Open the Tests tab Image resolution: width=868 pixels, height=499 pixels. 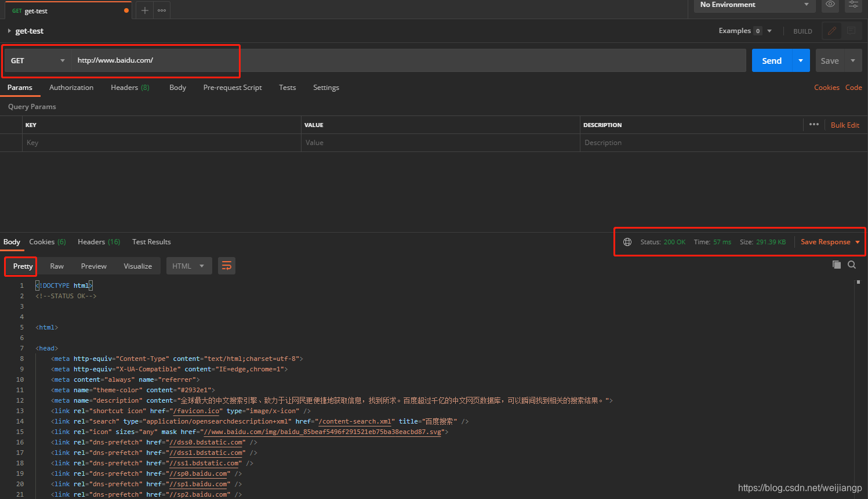pos(288,88)
